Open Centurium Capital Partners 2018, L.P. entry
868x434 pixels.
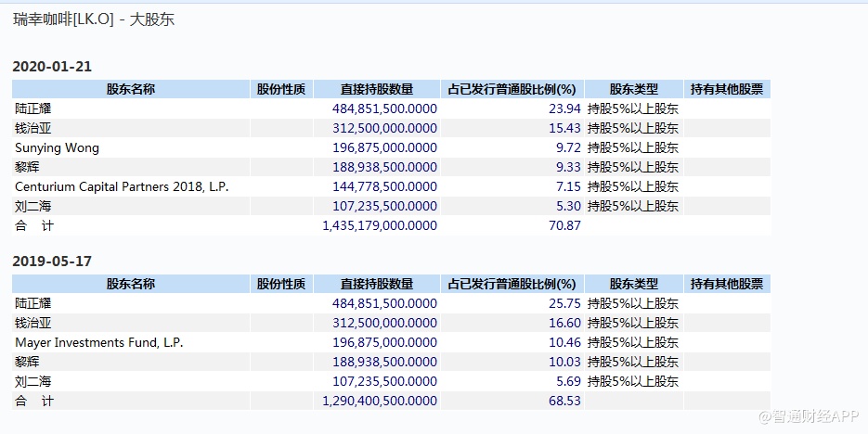[121, 186]
